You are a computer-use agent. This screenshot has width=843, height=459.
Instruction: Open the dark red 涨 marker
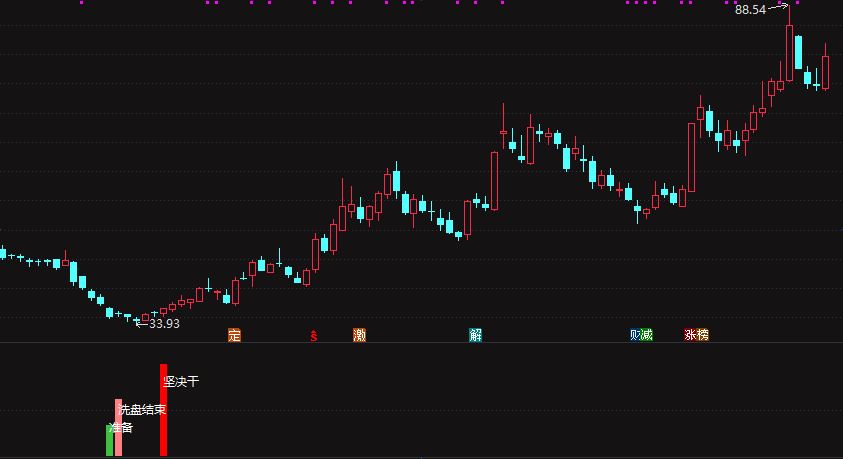point(690,335)
